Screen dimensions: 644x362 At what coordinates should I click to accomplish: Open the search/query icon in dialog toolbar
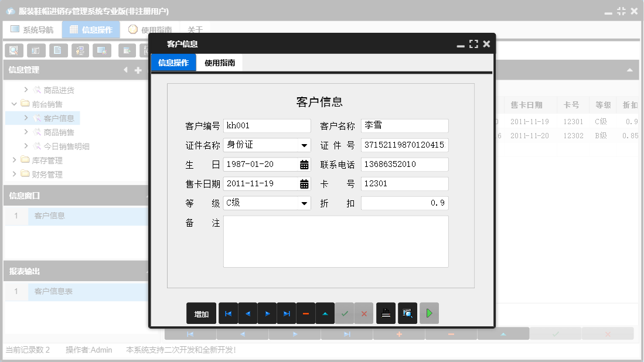(407, 313)
